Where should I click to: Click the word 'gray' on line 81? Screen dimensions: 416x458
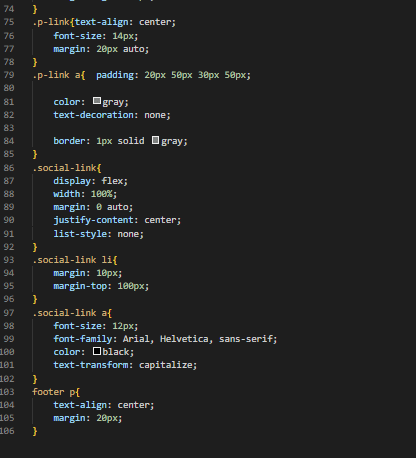click(x=113, y=102)
